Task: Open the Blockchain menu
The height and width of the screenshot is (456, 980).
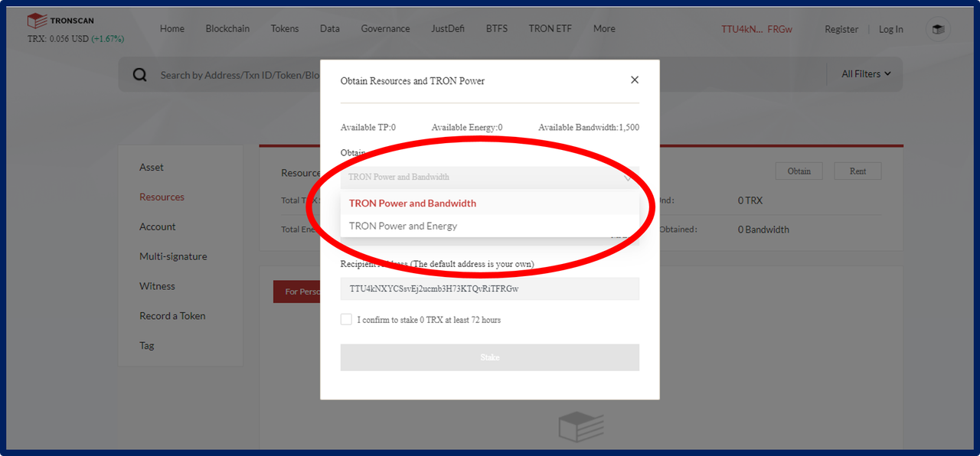Action: (227, 28)
